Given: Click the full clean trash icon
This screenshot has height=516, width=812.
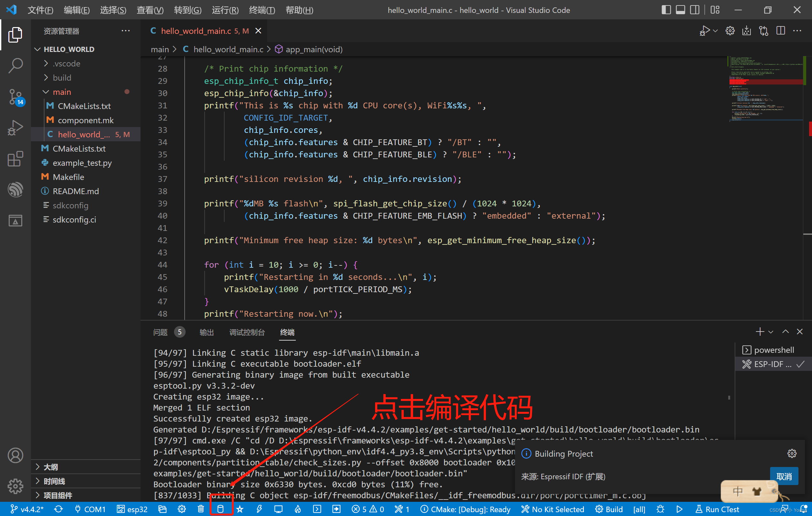Looking at the screenshot, I should (201, 509).
